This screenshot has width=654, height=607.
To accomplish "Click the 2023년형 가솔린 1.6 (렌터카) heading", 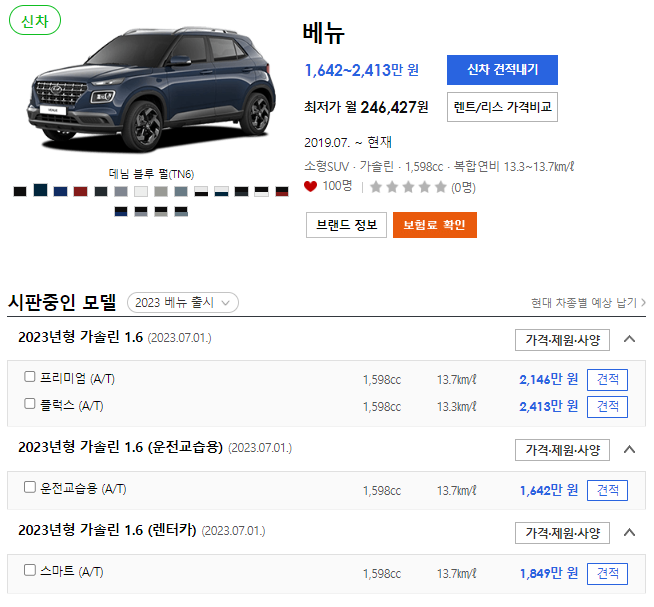I will click(x=107, y=530).
